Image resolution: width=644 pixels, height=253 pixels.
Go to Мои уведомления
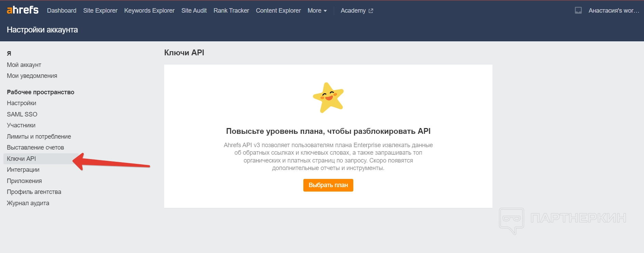(x=32, y=76)
